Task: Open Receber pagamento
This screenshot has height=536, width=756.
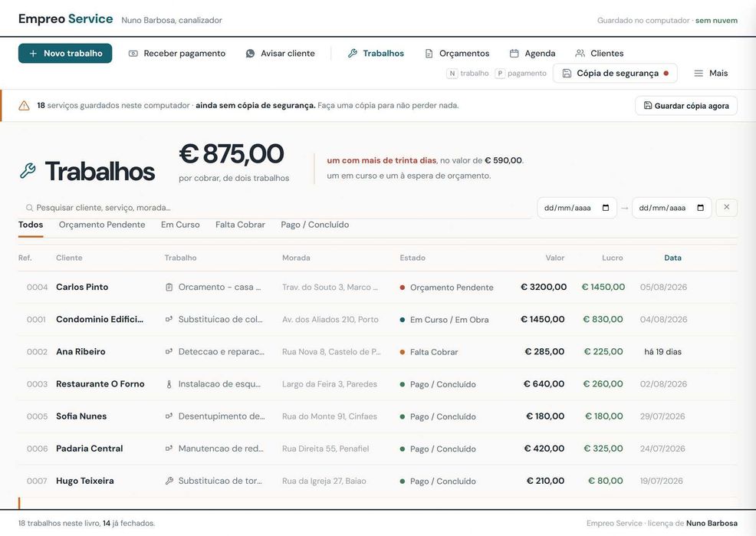Action: click(177, 54)
